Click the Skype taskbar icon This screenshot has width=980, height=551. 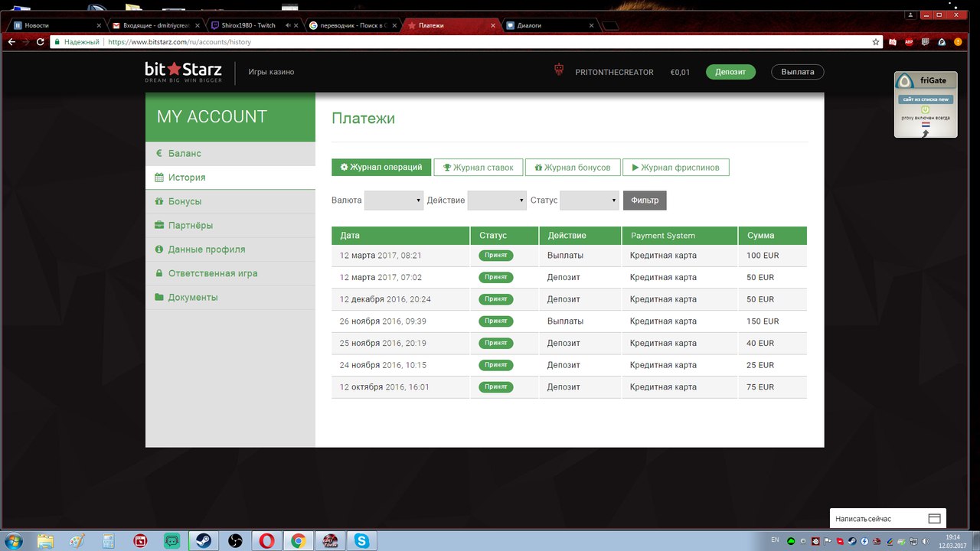point(362,541)
